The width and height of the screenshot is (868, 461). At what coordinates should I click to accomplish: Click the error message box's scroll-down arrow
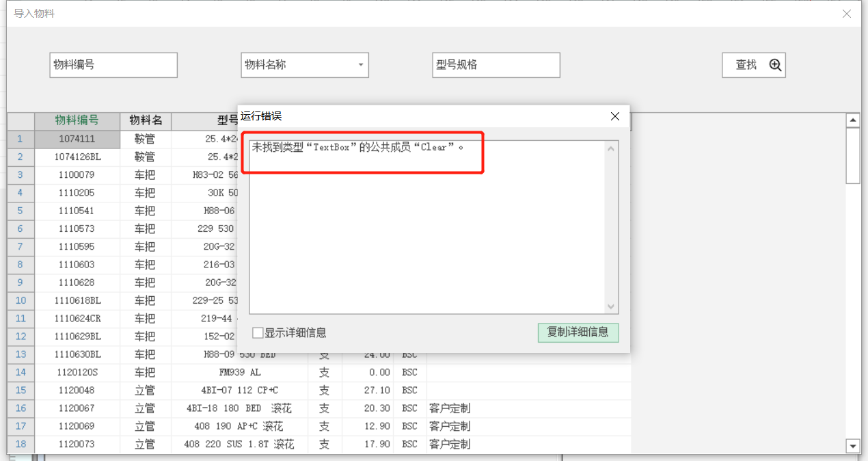611,306
